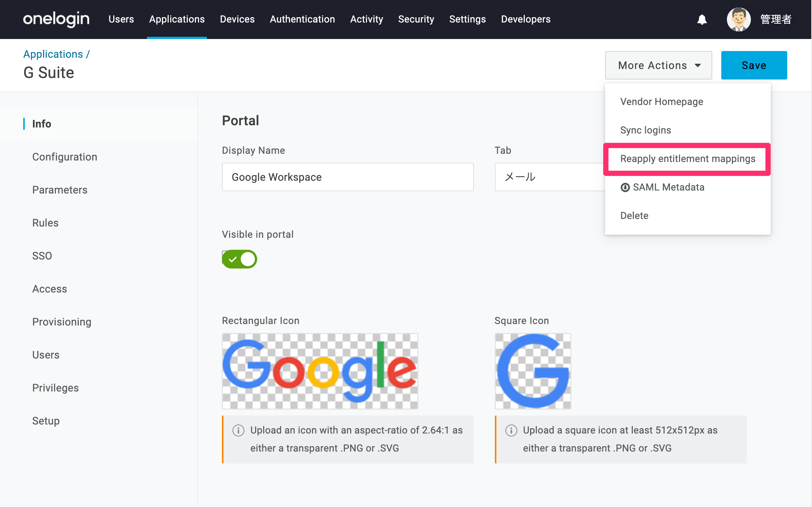
Task: Click the SAML Metadata download icon
Action: click(625, 187)
